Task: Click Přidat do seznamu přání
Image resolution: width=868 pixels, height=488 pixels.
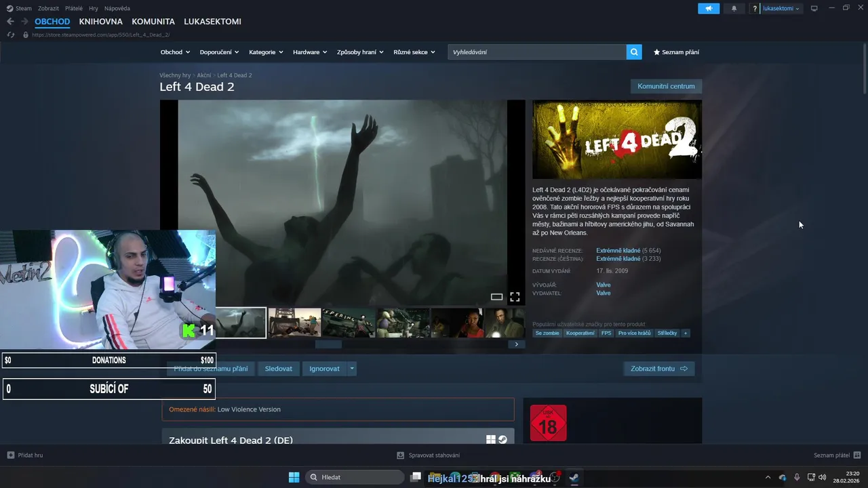Action: (211, 369)
